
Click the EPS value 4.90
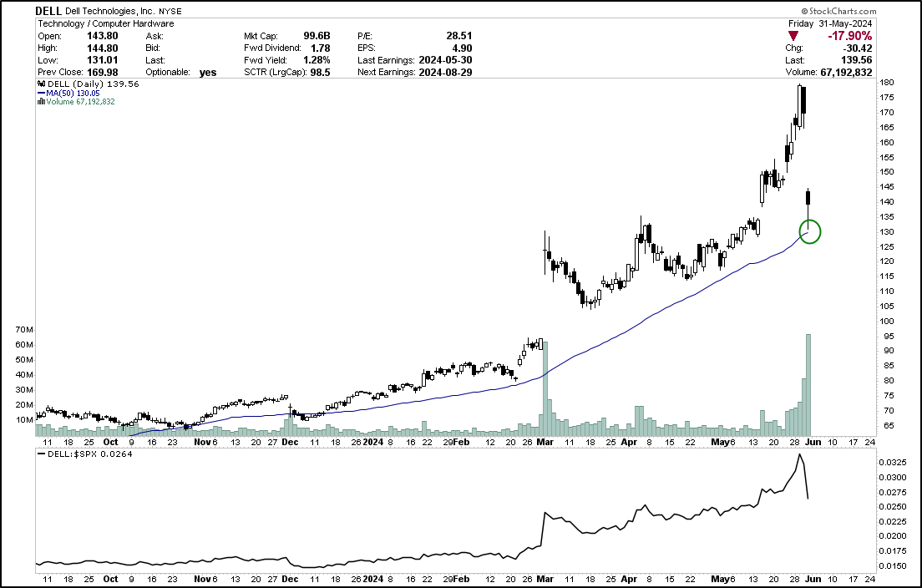[462, 48]
